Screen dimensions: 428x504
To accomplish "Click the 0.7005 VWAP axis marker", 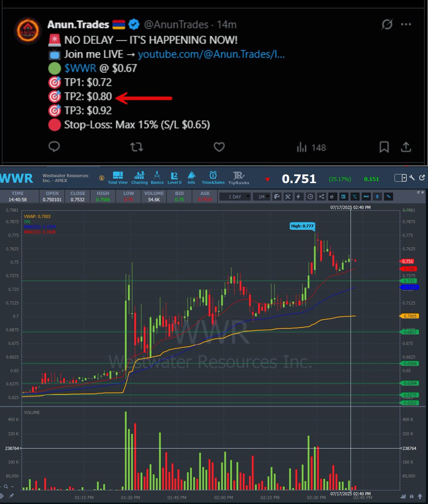I will click(410, 316).
